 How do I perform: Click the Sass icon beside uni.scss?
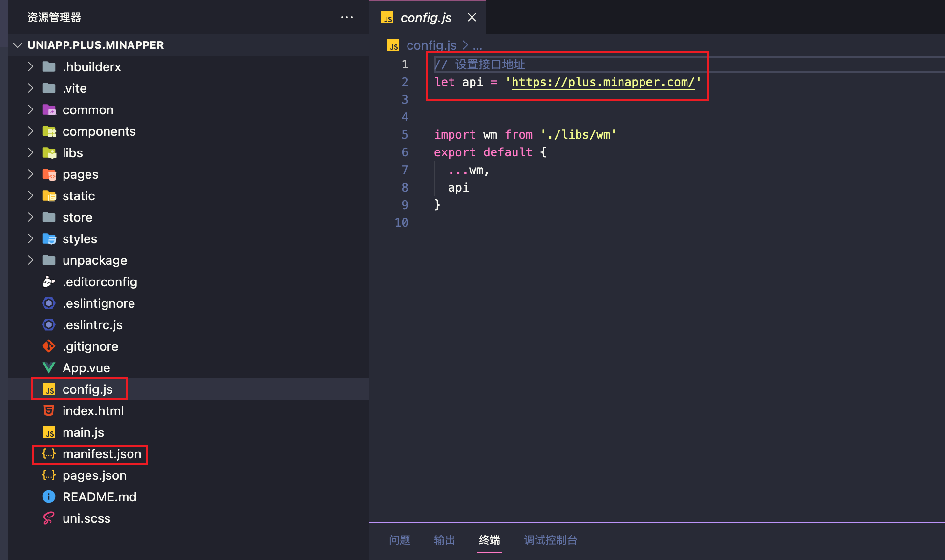[x=49, y=518]
